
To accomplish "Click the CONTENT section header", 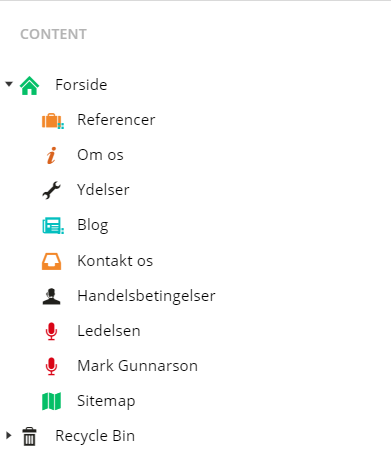I will [53, 34].
